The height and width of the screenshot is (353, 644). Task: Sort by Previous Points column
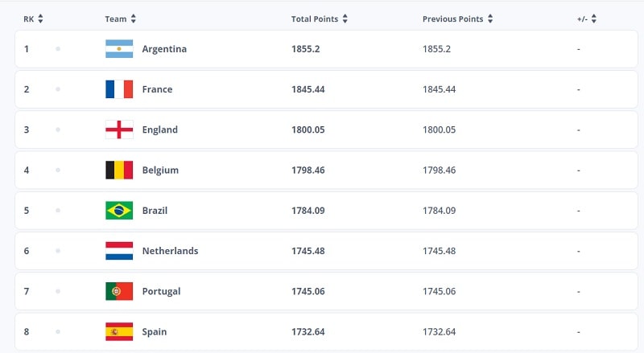(489, 18)
